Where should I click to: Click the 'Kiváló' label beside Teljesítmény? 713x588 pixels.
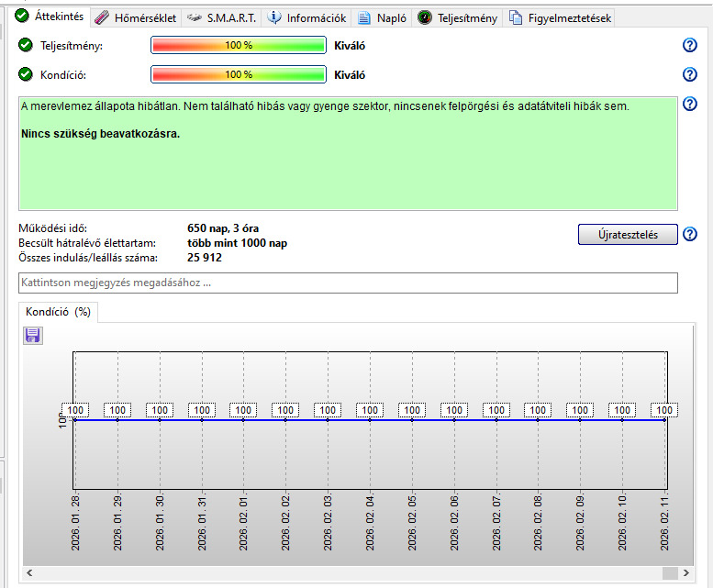click(350, 46)
